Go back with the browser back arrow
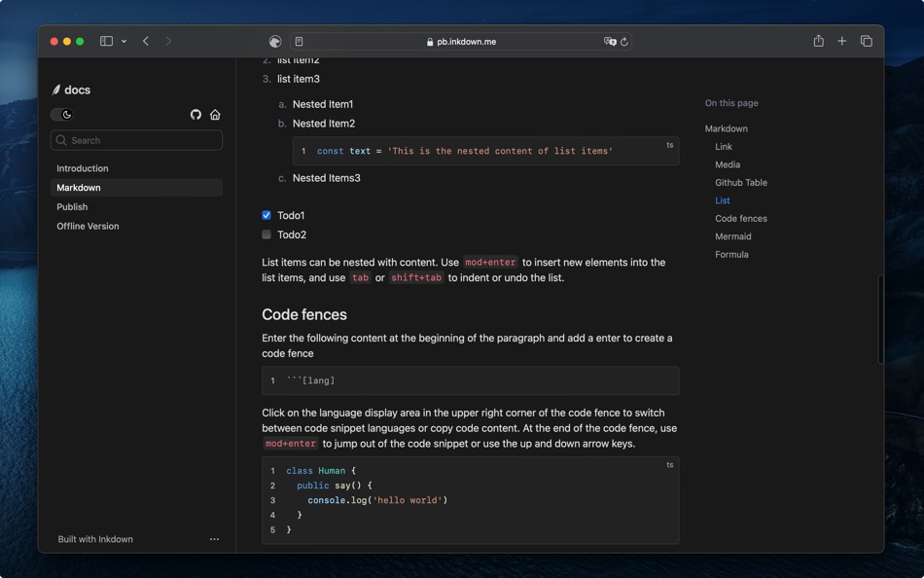 146,41
